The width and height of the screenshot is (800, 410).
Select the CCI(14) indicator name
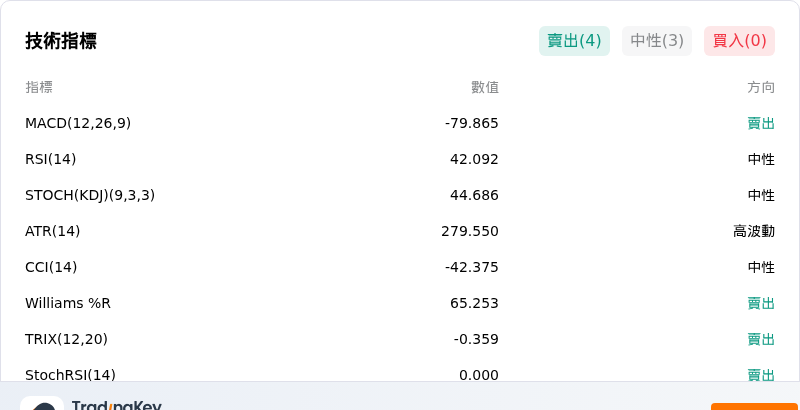tap(51, 267)
